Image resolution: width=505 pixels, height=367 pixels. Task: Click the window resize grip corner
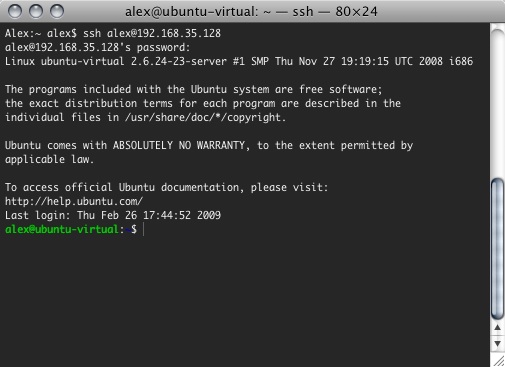(498, 361)
